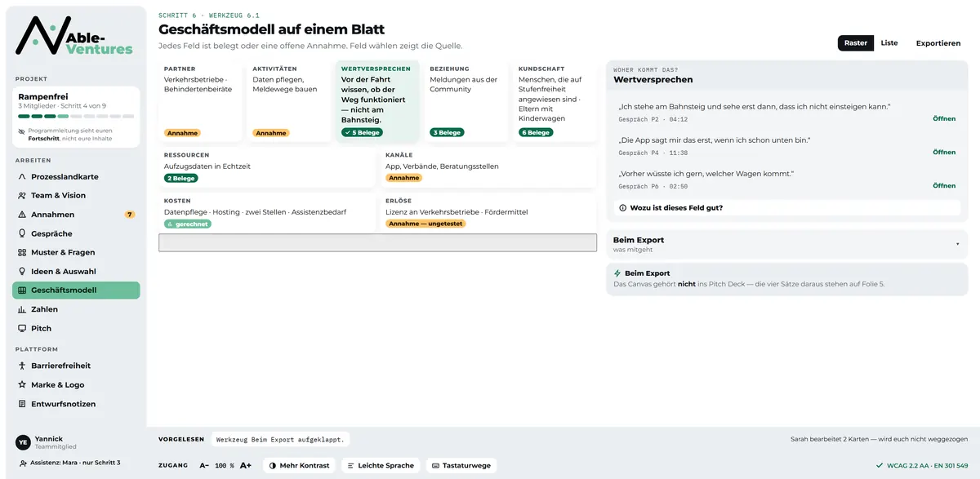Decrease text size with A−
The image size is (980, 479).
pyautogui.click(x=204, y=465)
